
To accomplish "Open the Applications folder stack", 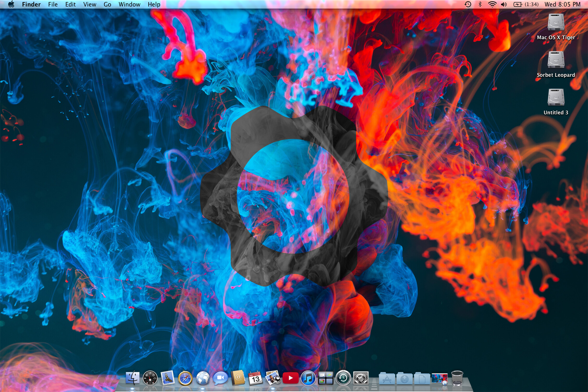I will coord(387,379).
